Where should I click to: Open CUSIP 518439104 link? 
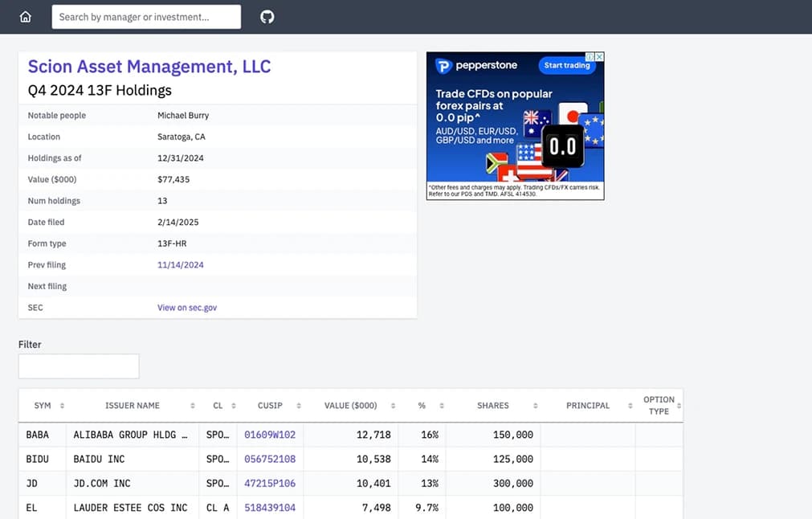[270, 508]
